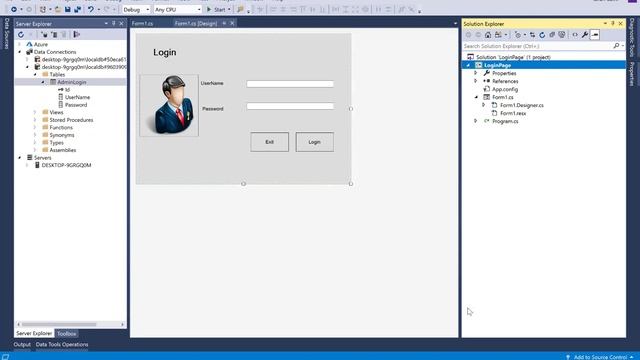Expand the Properties node in Solution Explorer

476,73
